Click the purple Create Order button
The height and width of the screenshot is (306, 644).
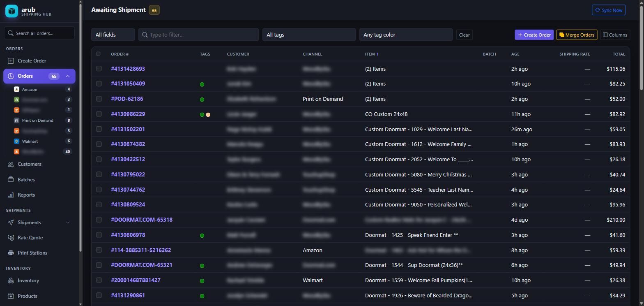tap(534, 35)
